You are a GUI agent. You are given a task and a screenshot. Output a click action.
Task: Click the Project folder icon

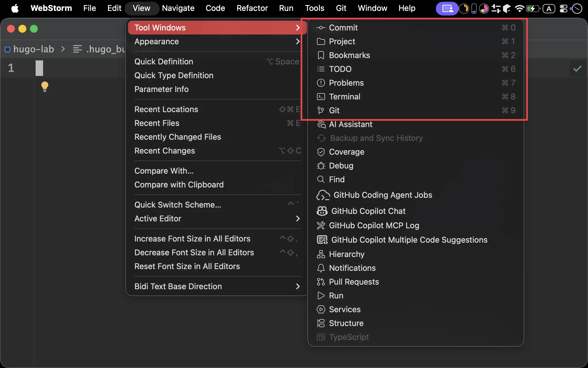pos(321,41)
